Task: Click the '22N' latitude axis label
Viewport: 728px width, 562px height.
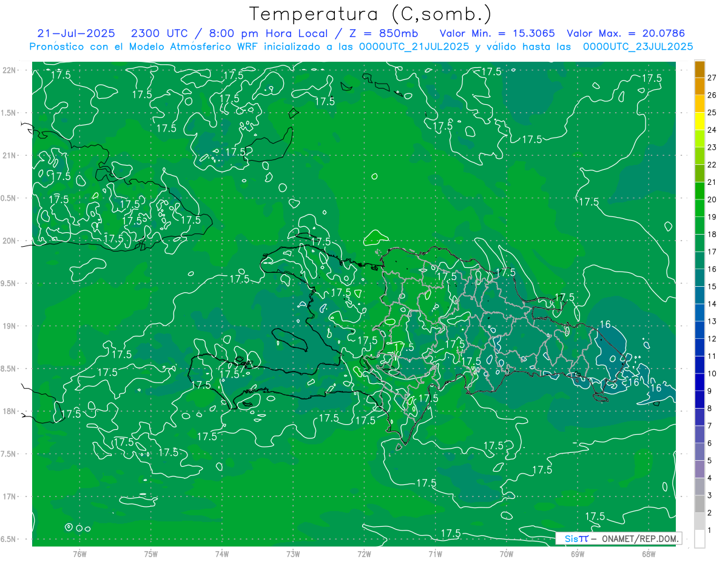Action: 10,70
